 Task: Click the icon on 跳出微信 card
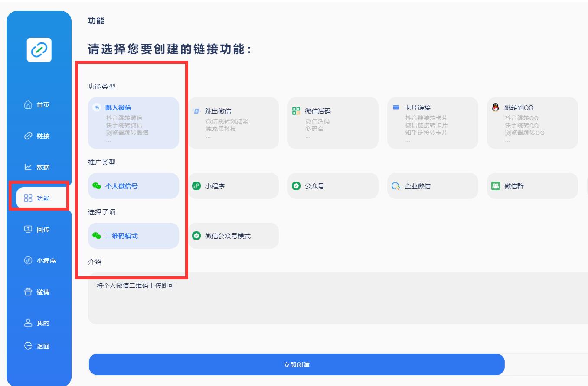pyautogui.click(x=196, y=111)
